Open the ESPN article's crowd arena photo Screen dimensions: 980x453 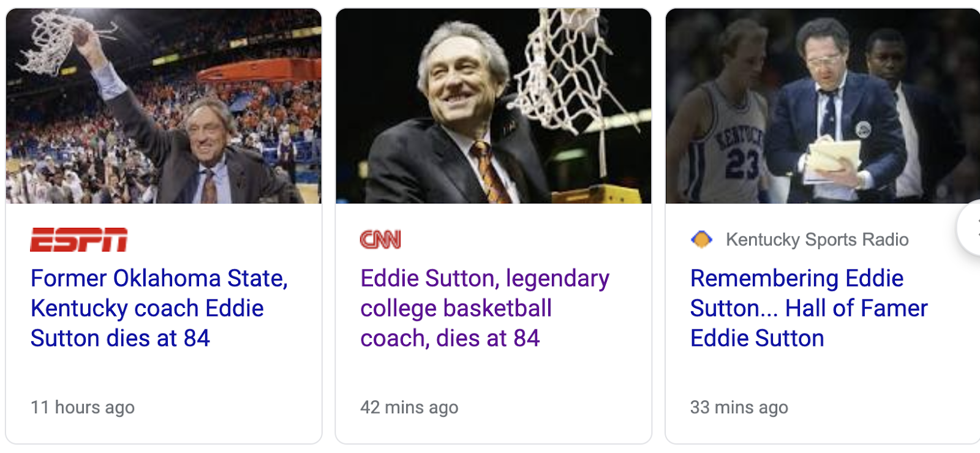point(164,106)
